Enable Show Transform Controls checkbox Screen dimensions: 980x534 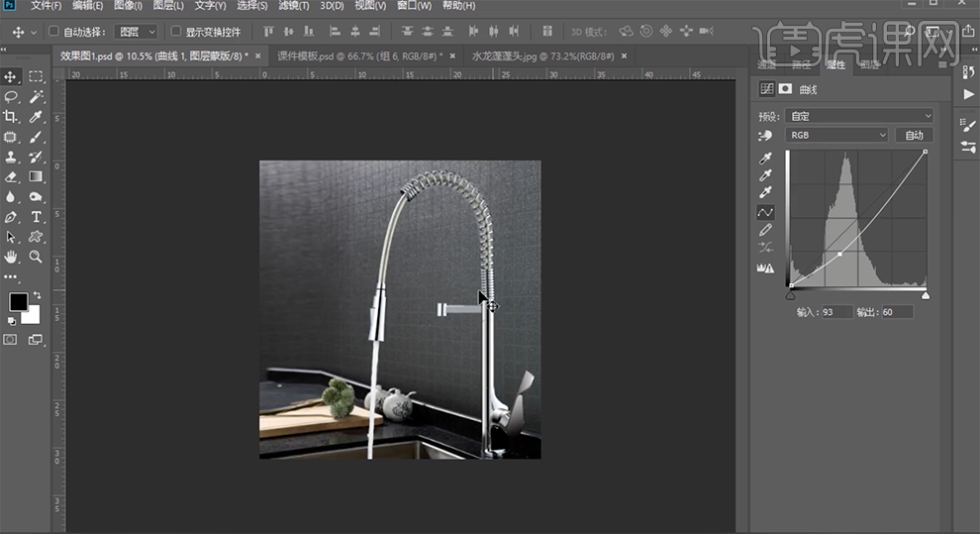click(176, 31)
